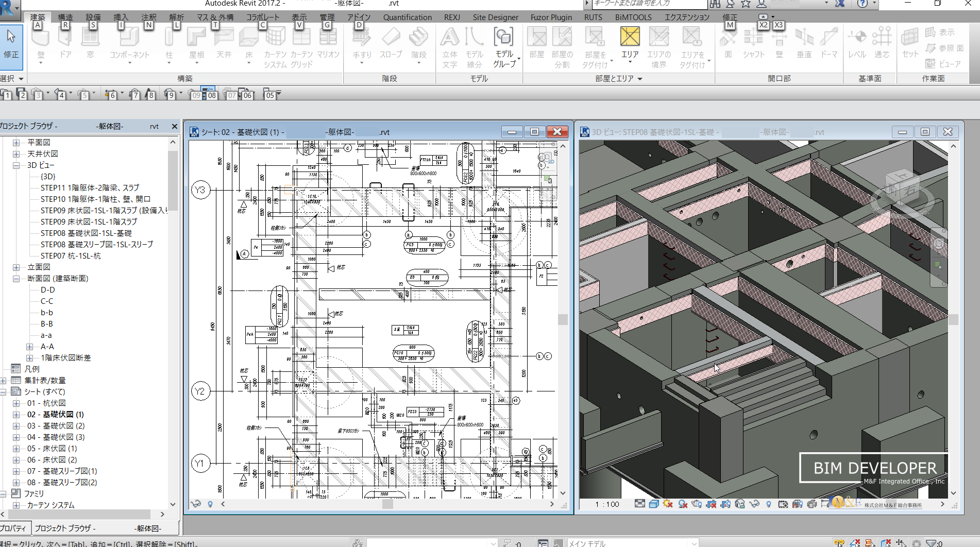Toggle crop view in the 3D view control bar

711,504
